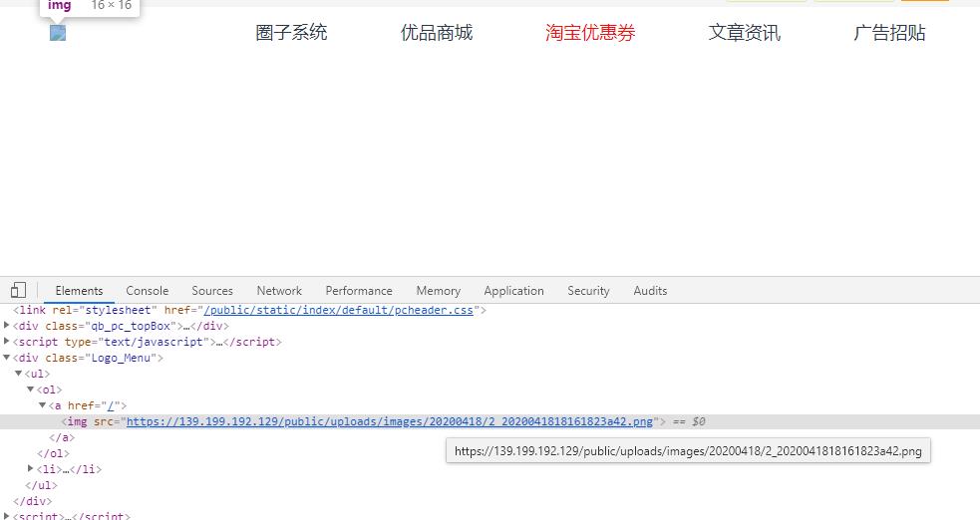Select the closing </ol> tag line
Viewport: 980px width, 520px height.
(50, 453)
